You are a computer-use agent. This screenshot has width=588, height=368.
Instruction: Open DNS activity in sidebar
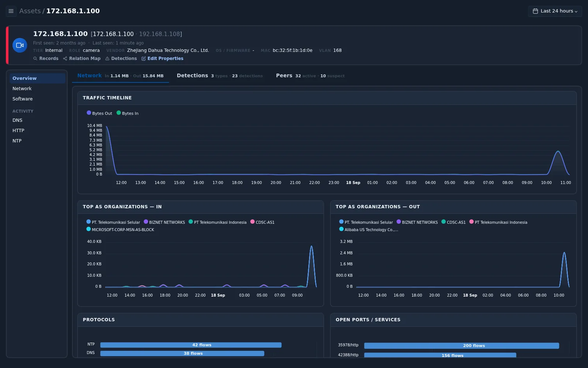click(37, 120)
